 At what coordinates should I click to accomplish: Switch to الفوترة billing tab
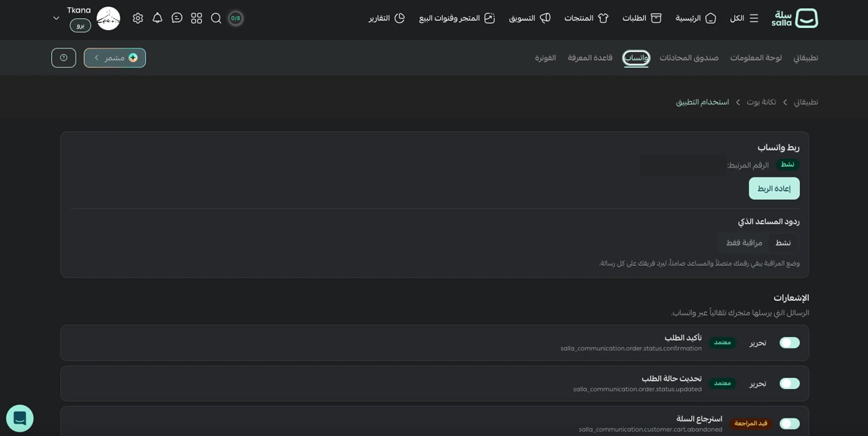pos(545,58)
